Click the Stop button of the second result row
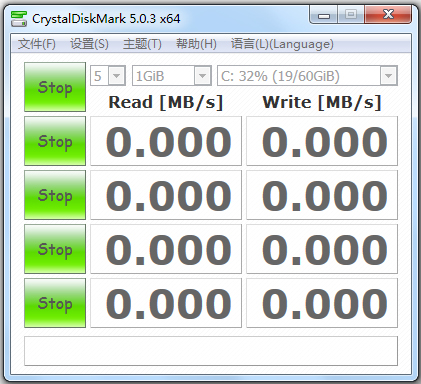The width and height of the screenshot is (421, 384). [55, 195]
